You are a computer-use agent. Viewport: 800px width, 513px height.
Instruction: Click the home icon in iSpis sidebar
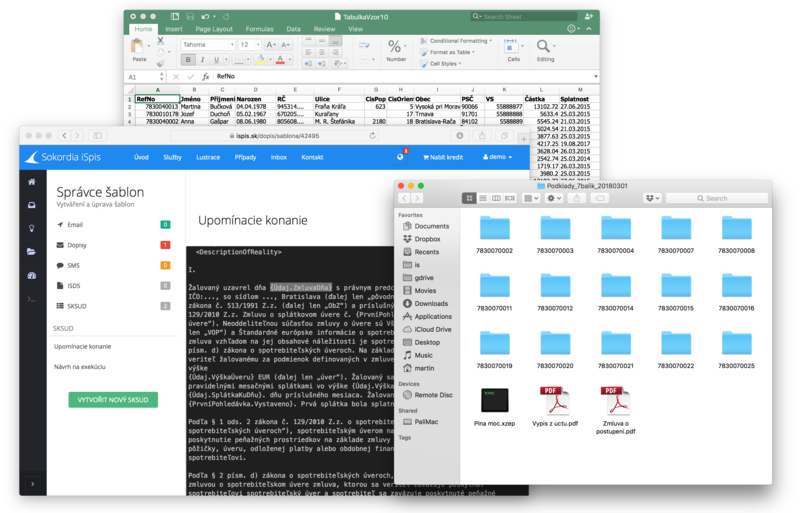pos(32,182)
